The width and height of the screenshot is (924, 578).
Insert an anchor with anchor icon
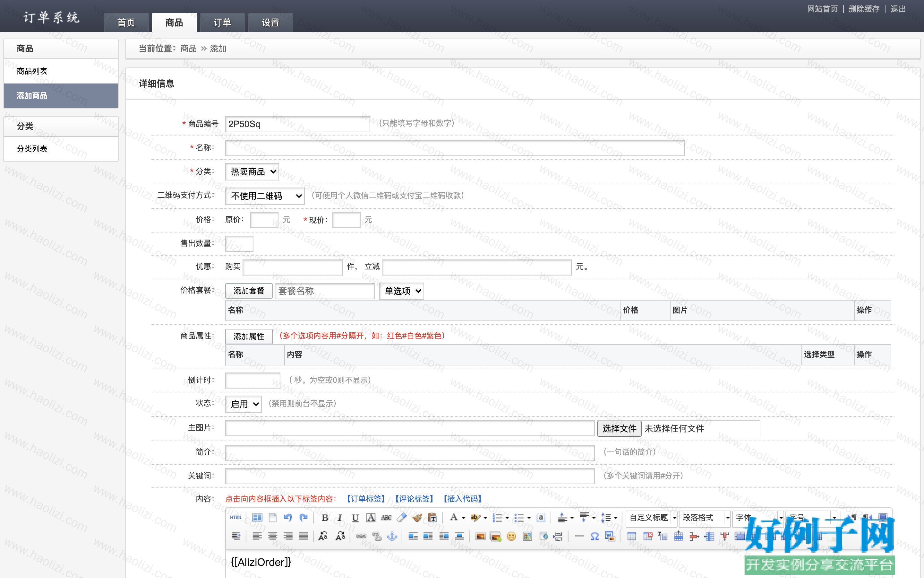pos(392,536)
